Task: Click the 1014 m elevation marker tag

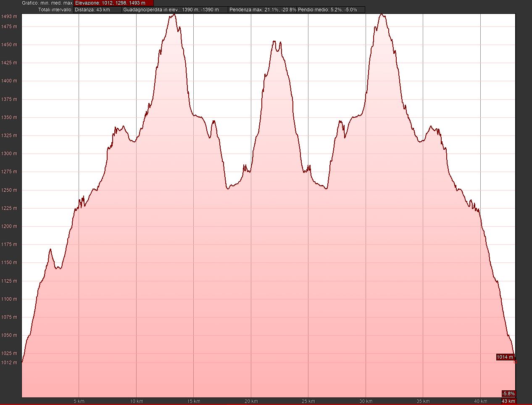Action: pyautogui.click(x=505, y=357)
